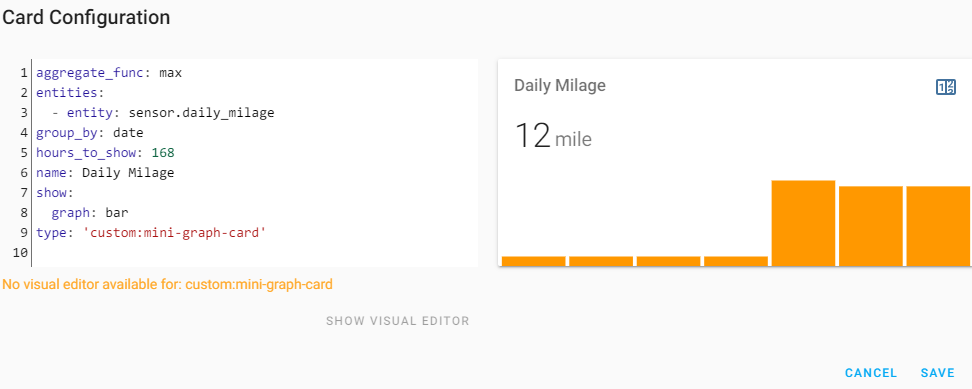This screenshot has width=972, height=389.
Task: Click Show Visual Editor toggle button
Action: 397,321
